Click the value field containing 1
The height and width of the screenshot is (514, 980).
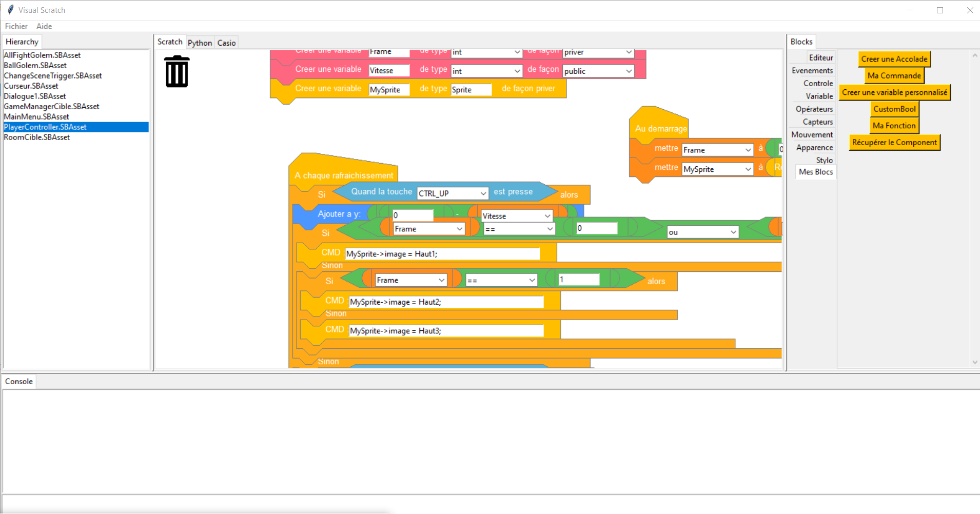pos(579,280)
